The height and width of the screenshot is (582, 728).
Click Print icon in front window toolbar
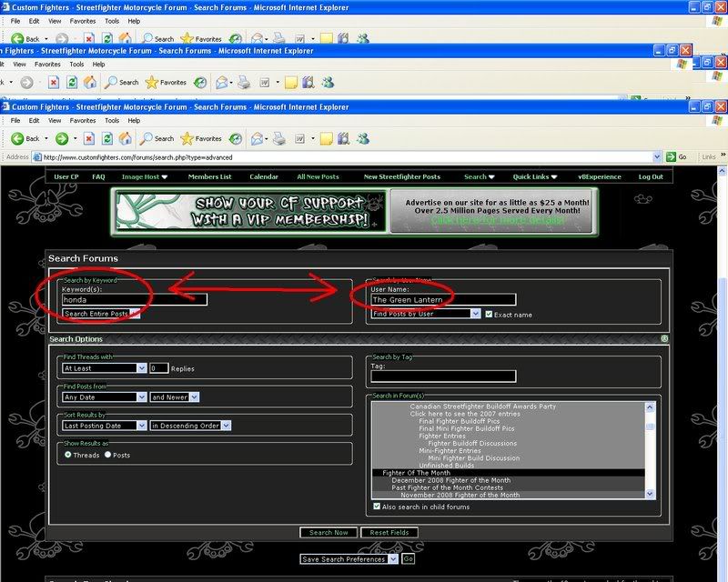coord(279,138)
